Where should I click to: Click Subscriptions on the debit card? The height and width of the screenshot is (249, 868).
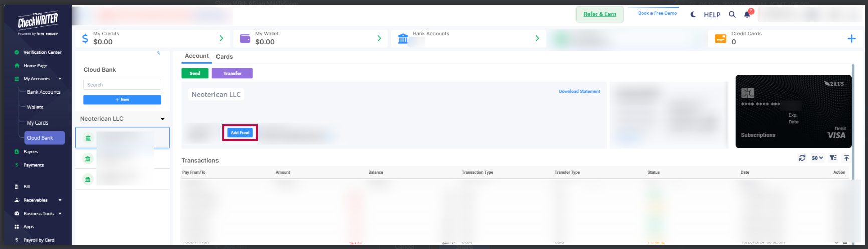click(x=758, y=135)
